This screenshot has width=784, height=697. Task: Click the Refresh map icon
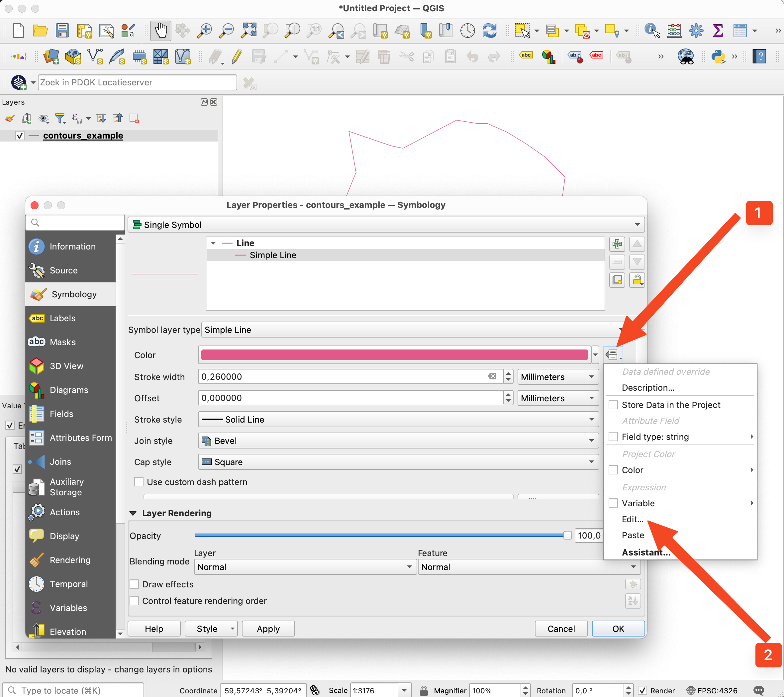pos(490,31)
